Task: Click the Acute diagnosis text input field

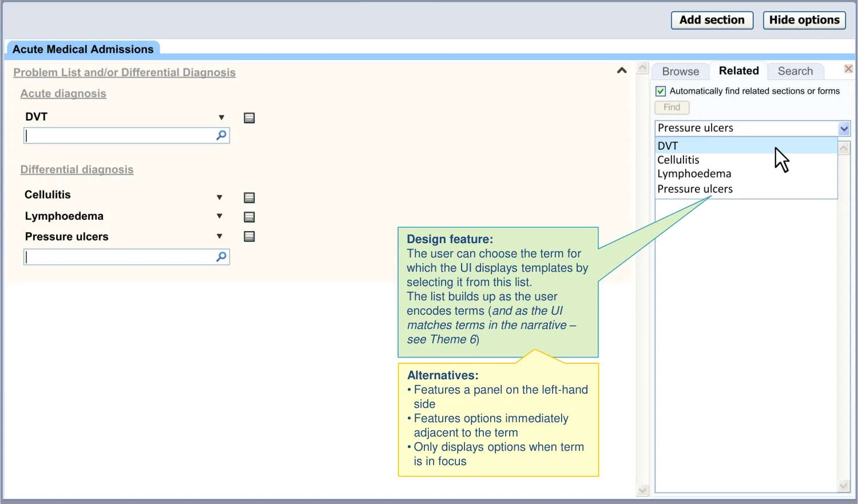Action: tap(119, 136)
